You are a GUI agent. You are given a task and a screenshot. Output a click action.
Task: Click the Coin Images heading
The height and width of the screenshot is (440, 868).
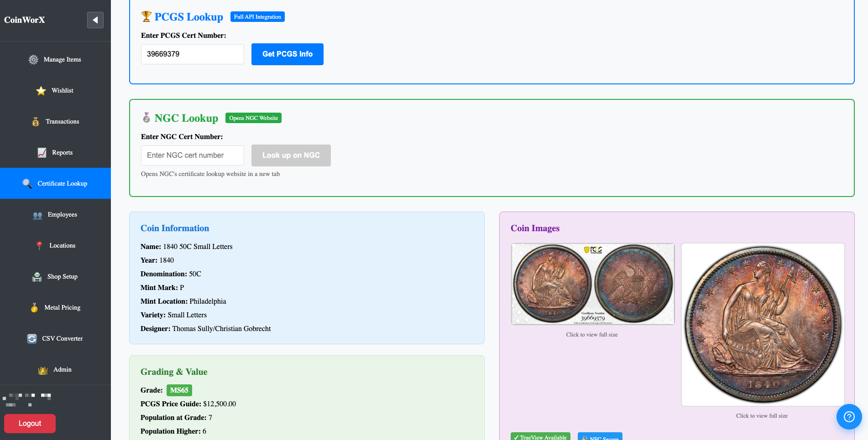[x=535, y=228]
